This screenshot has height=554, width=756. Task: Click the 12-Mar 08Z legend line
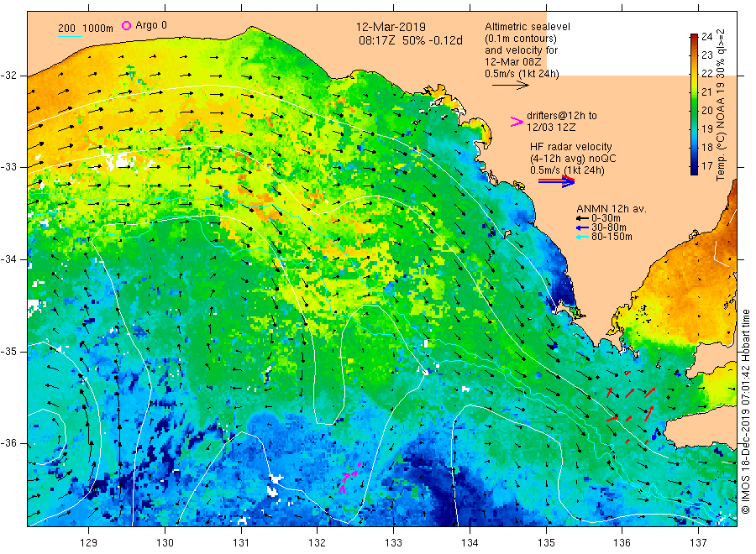click(x=512, y=61)
